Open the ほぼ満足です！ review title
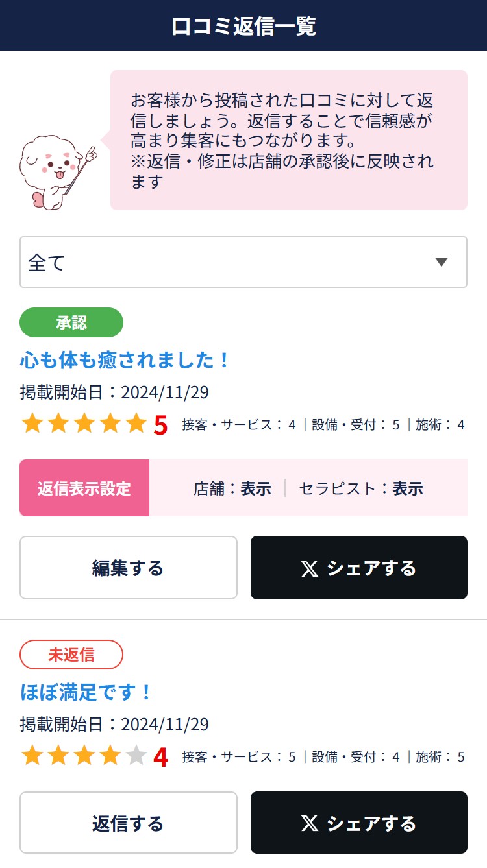The height and width of the screenshot is (868, 487). click(86, 692)
